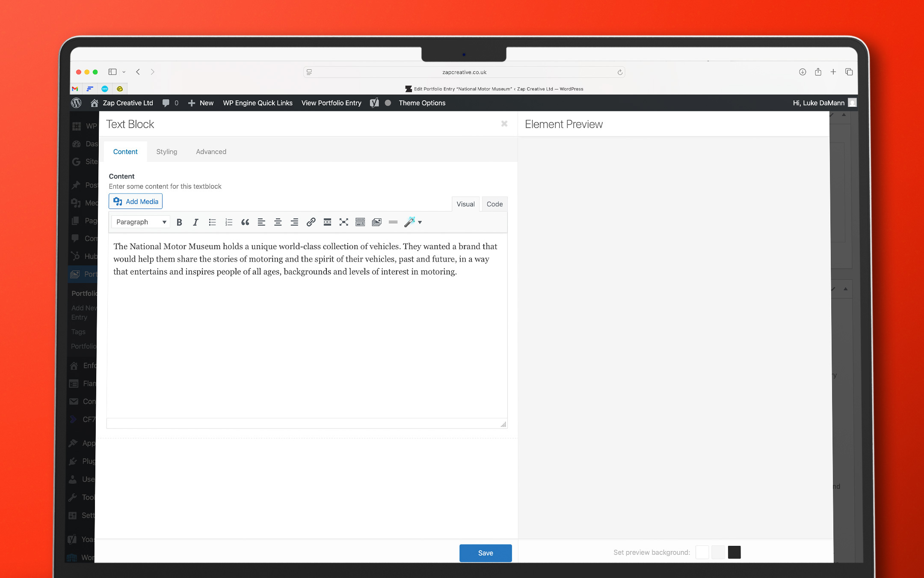924x578 pixels.
Task: Set preview background to black
Action: coord(734,552)
